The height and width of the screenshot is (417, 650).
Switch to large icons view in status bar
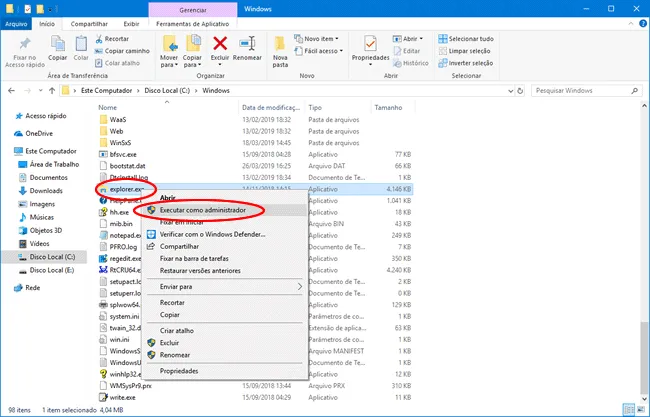point(639,409)
